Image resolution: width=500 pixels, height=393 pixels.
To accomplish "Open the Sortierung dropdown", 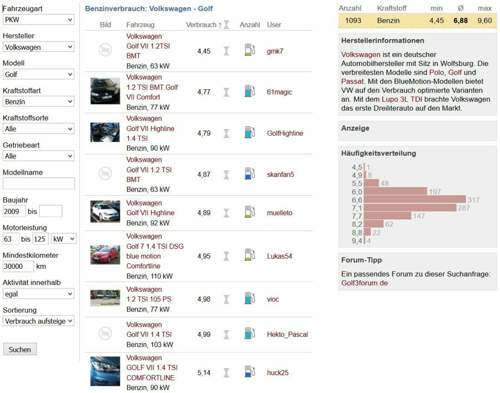I will (38, 321).
